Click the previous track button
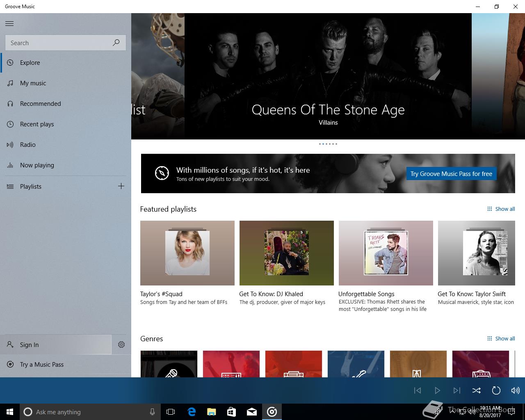Viewport: 525px width, 420px height. [418, 390]
